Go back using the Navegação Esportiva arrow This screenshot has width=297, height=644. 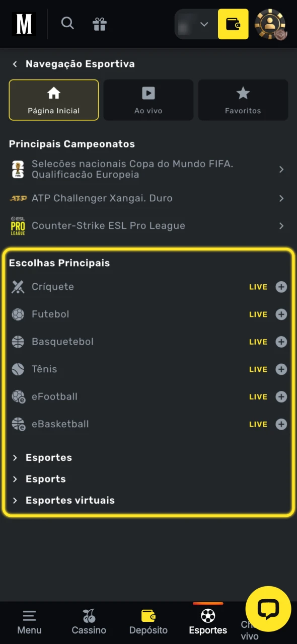(x=15, y=64)
